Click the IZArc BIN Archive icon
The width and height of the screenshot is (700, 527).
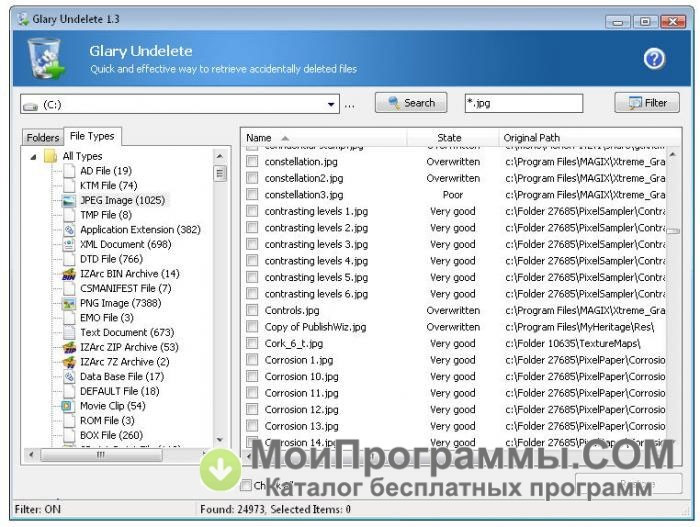pyautogui.click(x=69, y=274)
